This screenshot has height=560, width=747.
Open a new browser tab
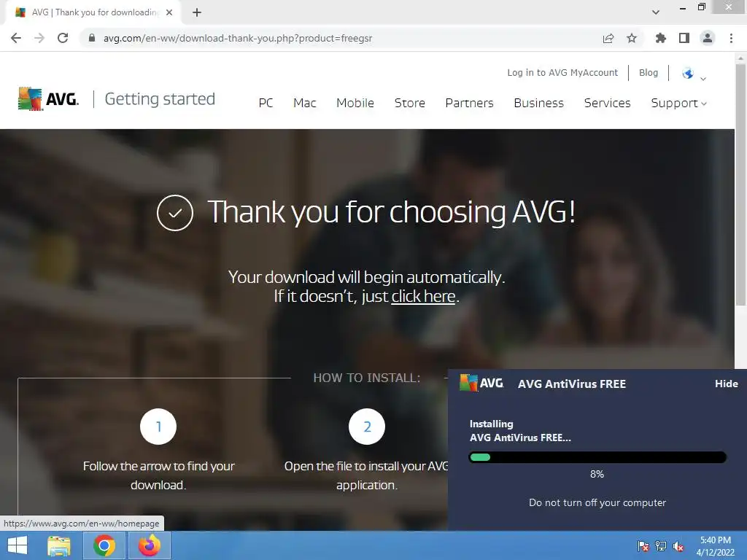coord(197,12)
